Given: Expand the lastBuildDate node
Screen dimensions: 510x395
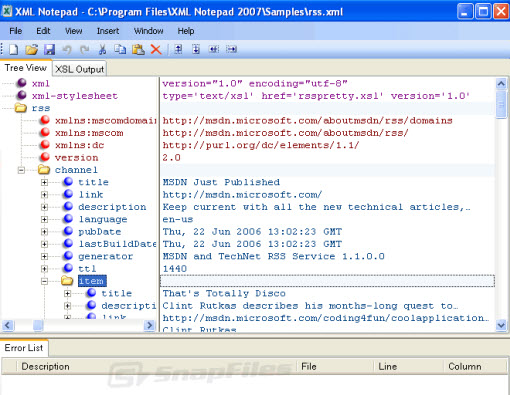Looking at the screenshot, I should [44, 244].
